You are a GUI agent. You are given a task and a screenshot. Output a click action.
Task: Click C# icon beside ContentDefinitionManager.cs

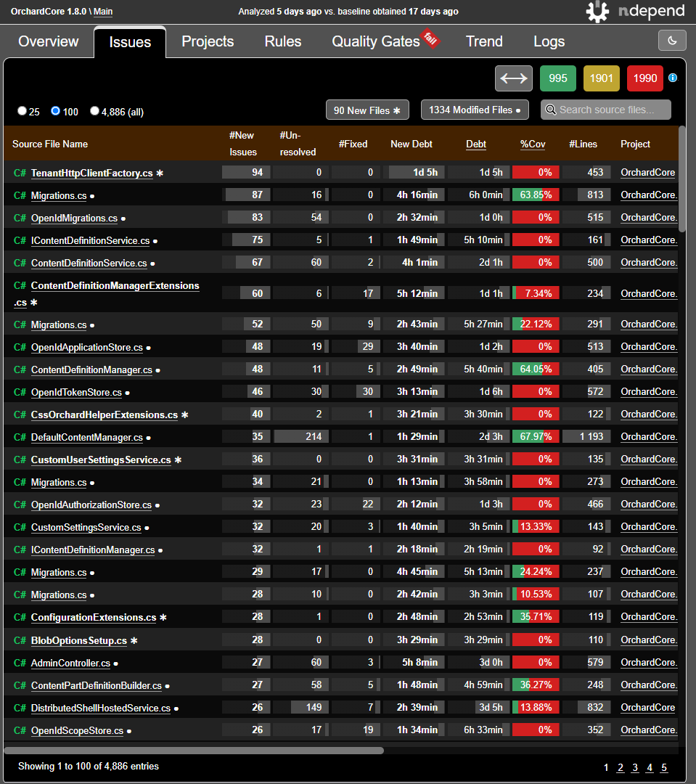tap(20, 369)
